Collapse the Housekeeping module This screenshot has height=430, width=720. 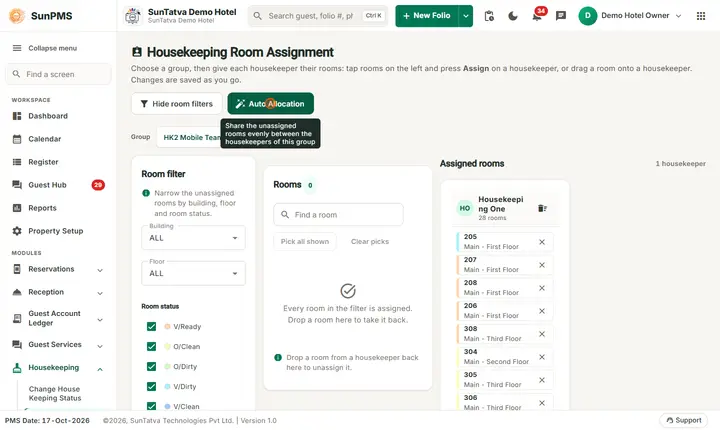coord(100,368)
